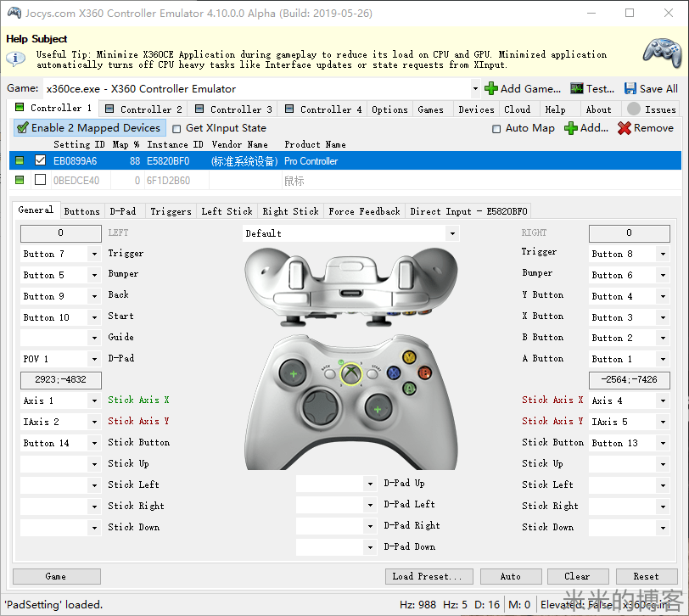Image resolution: width=689 pixels, height=616 pixels.
Task: Expand the Default preset dropdown
Action: pyautogui.click(x=451, y=233)
